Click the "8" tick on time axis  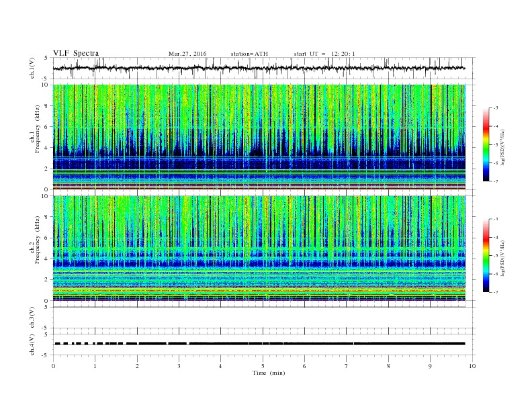(388, 366)
